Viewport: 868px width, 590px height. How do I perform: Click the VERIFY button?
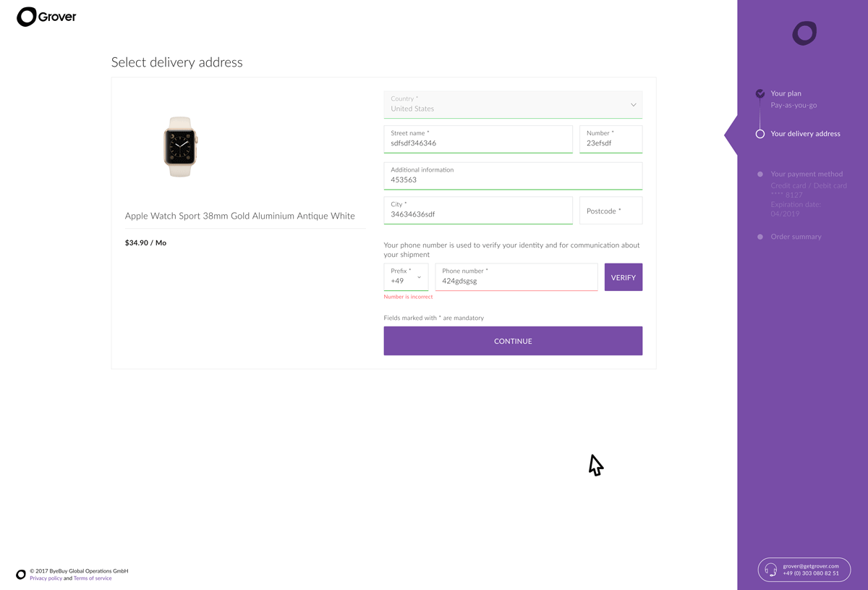pos(624,277)
